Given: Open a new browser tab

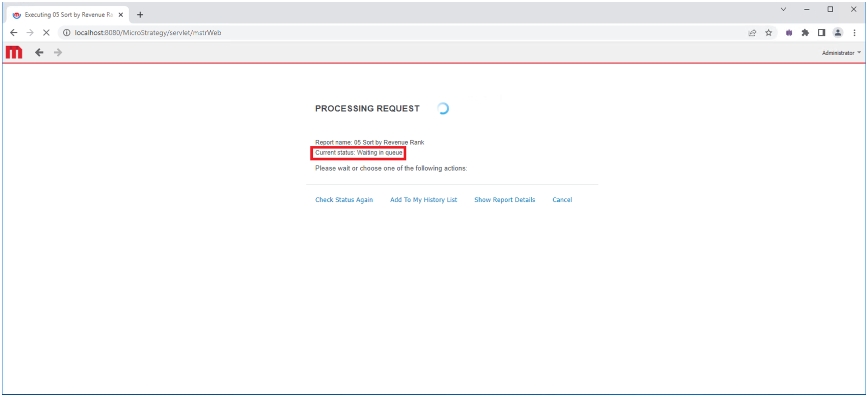Looking at the screenshot, I should (140, 15).
